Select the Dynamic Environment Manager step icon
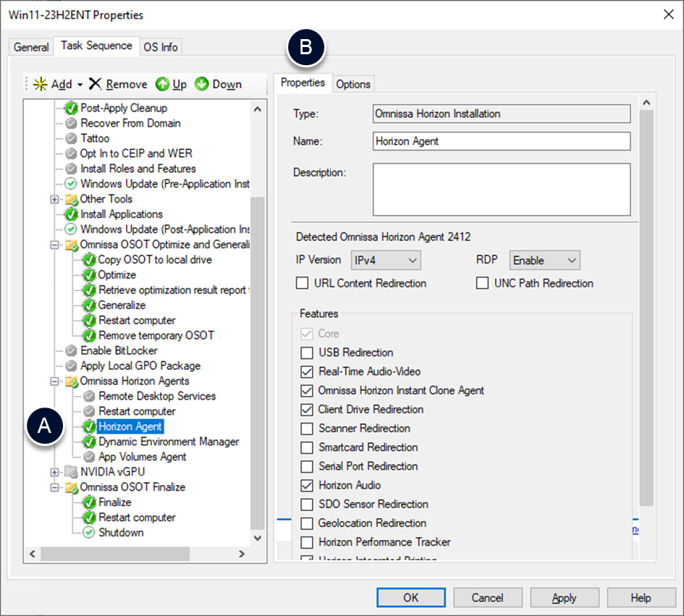The height and width of the screenshot is (616, 684). tap(89, 442)
